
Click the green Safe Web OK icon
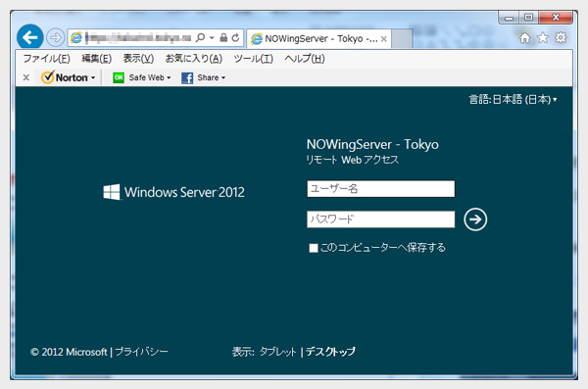(x=119, y=77)
